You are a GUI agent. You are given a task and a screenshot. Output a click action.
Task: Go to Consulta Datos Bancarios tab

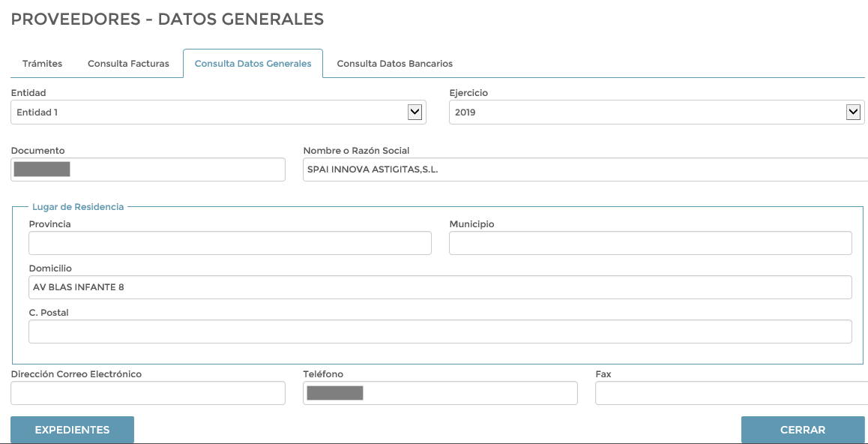coord(394,64)
